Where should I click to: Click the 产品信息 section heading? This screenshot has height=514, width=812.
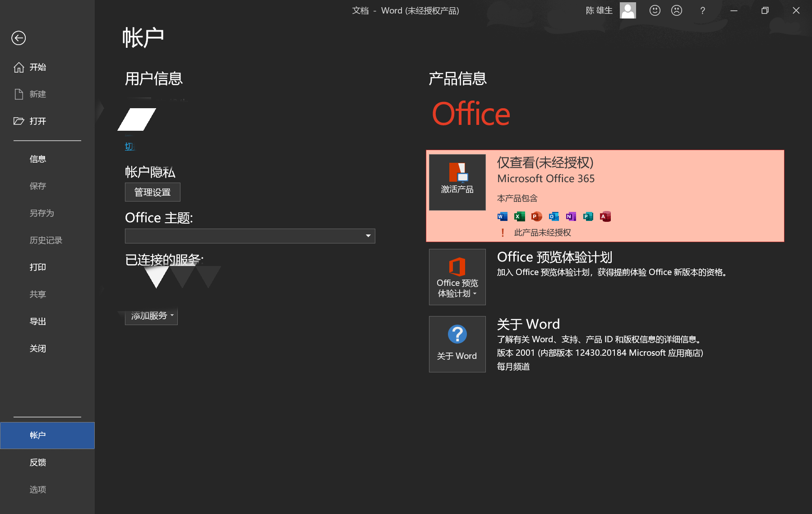coord(457,78)
